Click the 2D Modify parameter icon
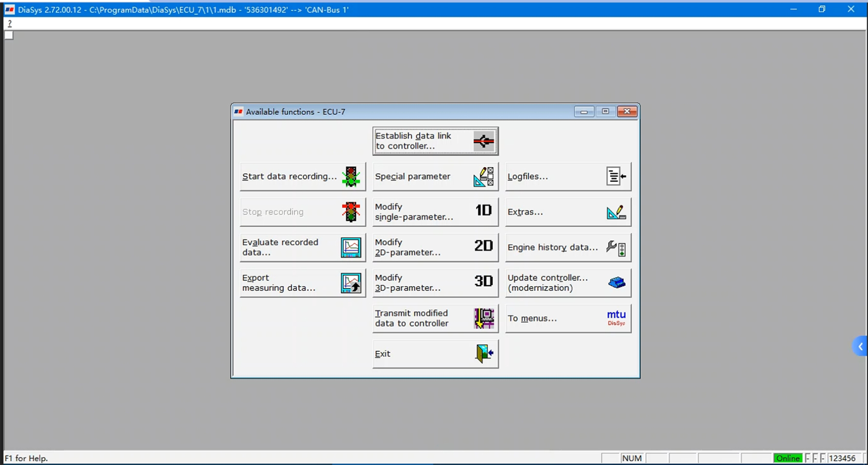This screenshot has height=465, width=868. click(483, 247)
